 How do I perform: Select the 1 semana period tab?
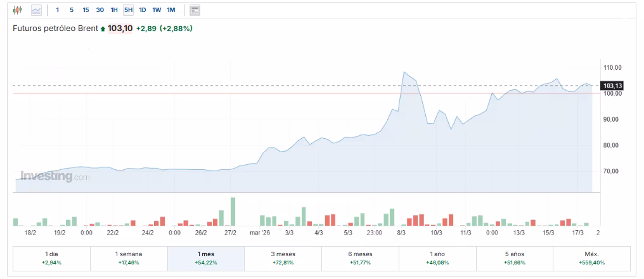pyautogui.click(x=129, y=259)
